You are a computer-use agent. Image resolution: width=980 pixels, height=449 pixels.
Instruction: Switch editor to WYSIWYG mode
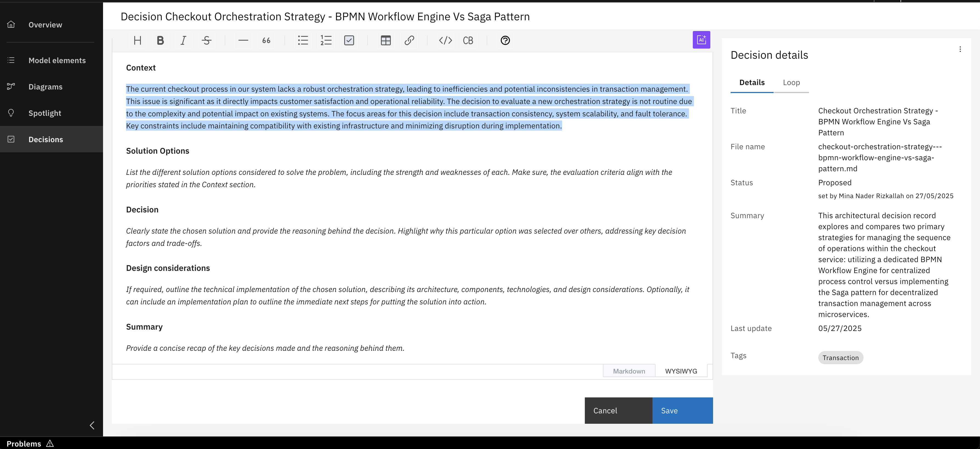[680, 371]
